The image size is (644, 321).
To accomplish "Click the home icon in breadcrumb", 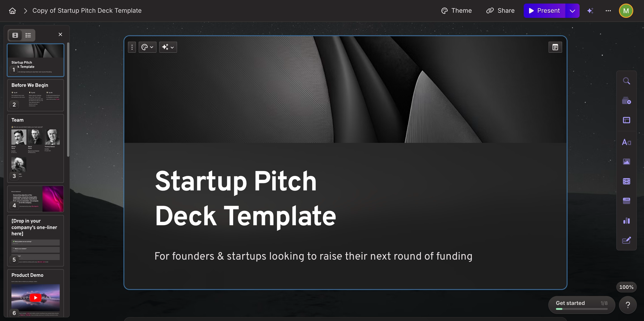I will click(x=12, y=11).
